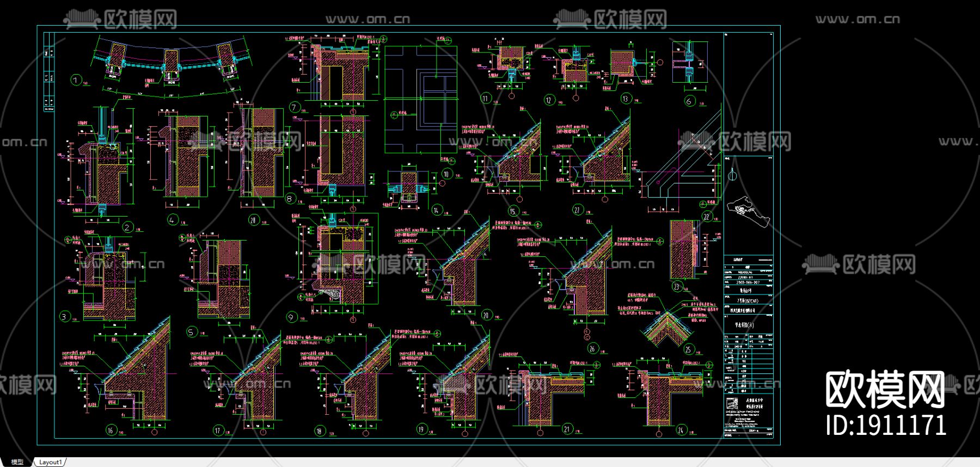This screenshot has width=980, height=467.
Task: Click detail marker 3 circle
Action: (x=64, y=316)
